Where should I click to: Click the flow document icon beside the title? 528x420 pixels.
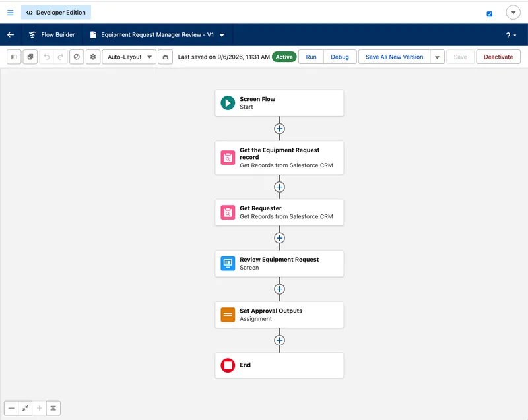click(x=93, y=35)
